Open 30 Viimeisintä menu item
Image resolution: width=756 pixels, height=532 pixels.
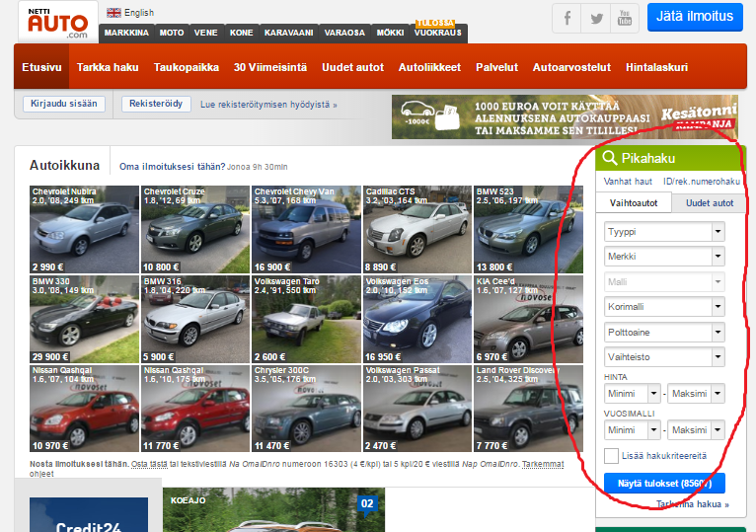click(270, 67)
